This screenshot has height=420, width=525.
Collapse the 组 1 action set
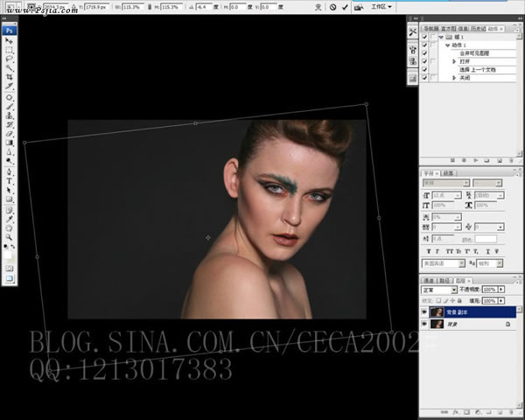441,37
